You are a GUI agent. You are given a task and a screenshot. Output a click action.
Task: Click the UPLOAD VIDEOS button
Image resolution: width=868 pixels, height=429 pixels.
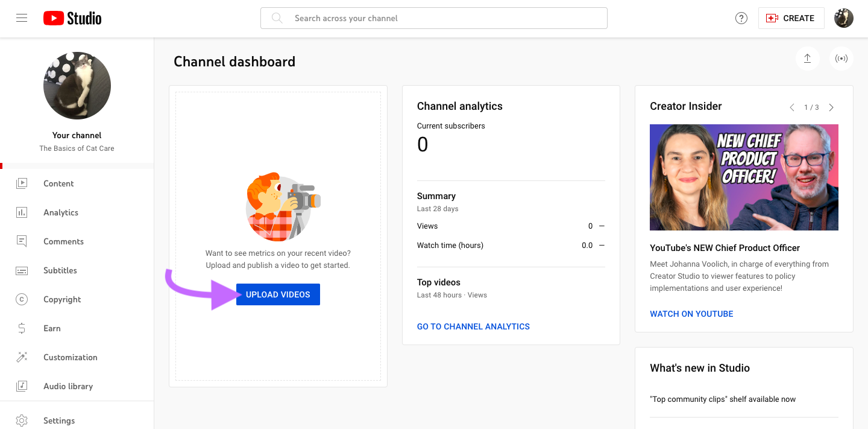278,294
